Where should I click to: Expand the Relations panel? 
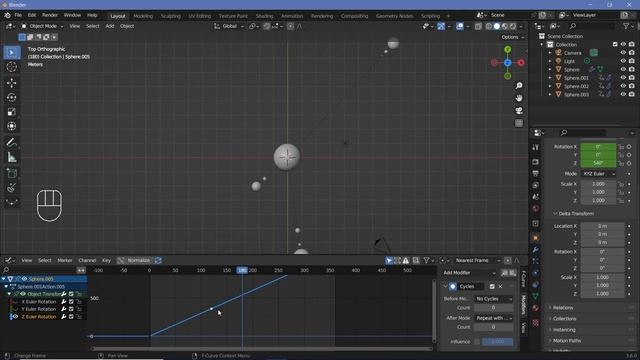click(563, 308)
